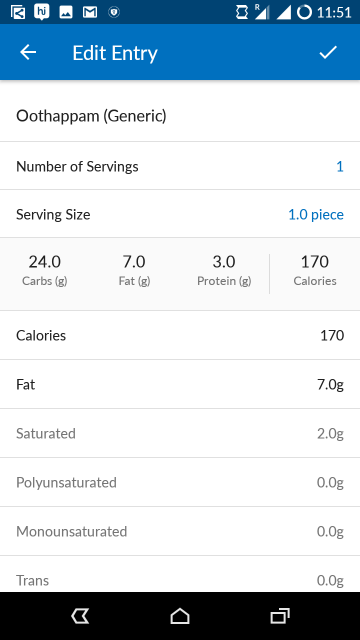Image resolution: width=360 pixels, height=640 pixels.
Task: Tap the 24.0 Carbs (g) summary
Action: click(44, 270)
